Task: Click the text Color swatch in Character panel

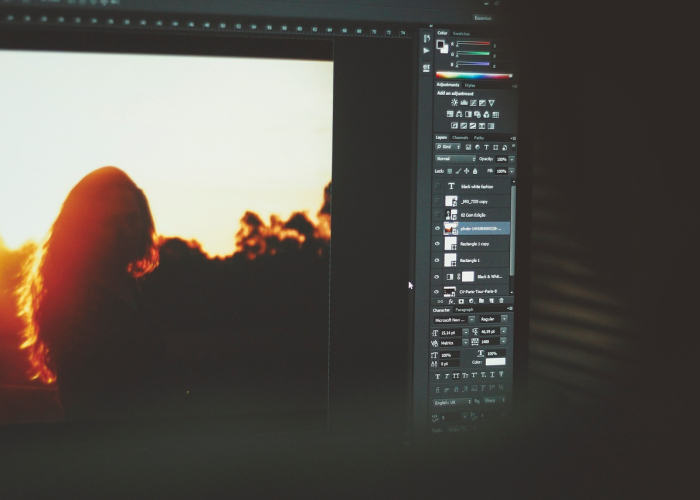Action: tap(495, 362)
